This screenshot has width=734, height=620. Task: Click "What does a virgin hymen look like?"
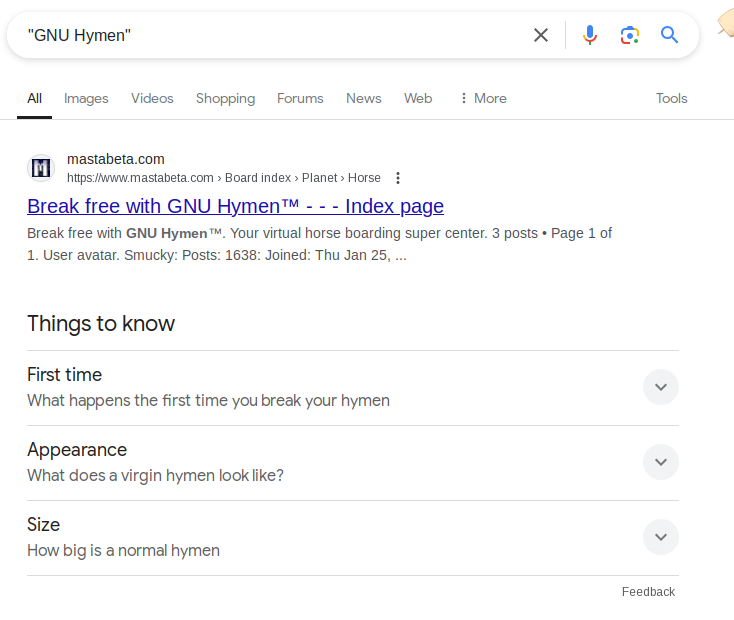[x=155, y=475]
